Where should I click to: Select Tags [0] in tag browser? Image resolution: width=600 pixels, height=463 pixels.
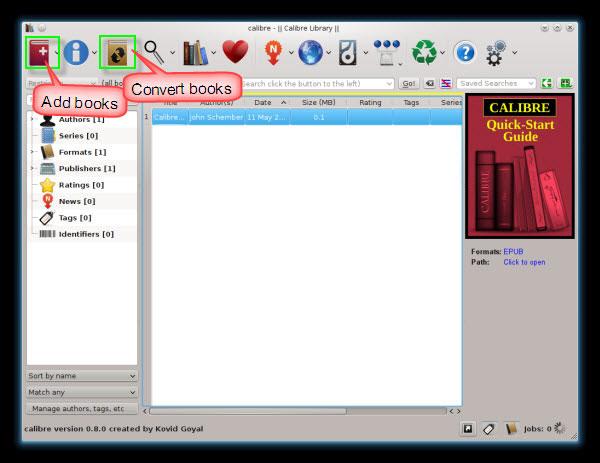(75, 218)
